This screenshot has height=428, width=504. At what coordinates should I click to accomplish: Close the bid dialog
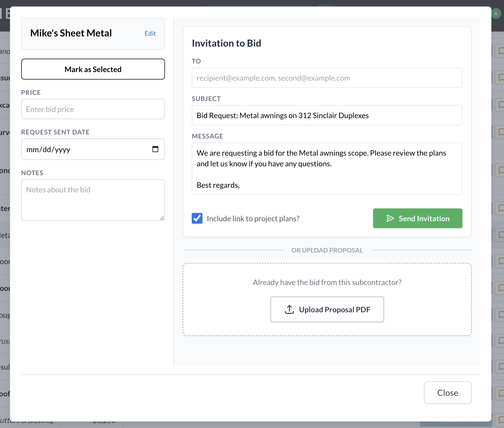tap(447, 393)
